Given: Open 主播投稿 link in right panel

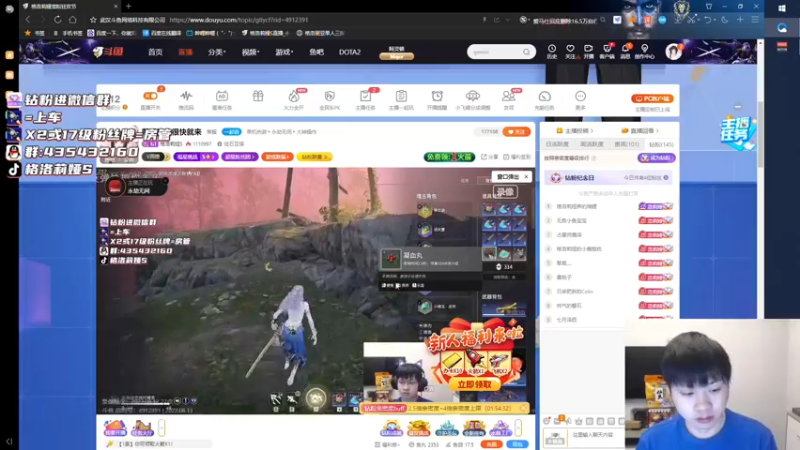Looking at the screenshot, I should click(574, 131).
